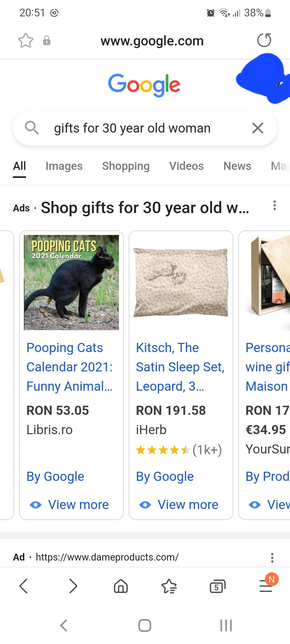Open the browser hamburger menu
290x644 pixels.
(x=266, y=585)
